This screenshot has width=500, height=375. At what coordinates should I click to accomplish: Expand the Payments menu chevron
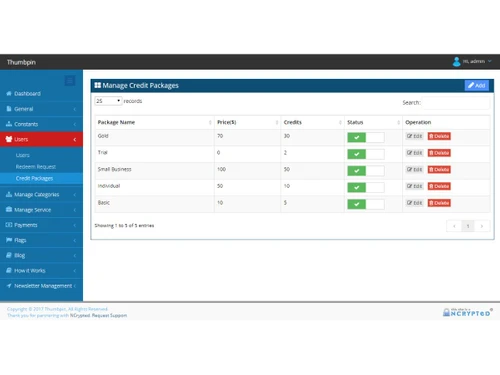(75, 225)
